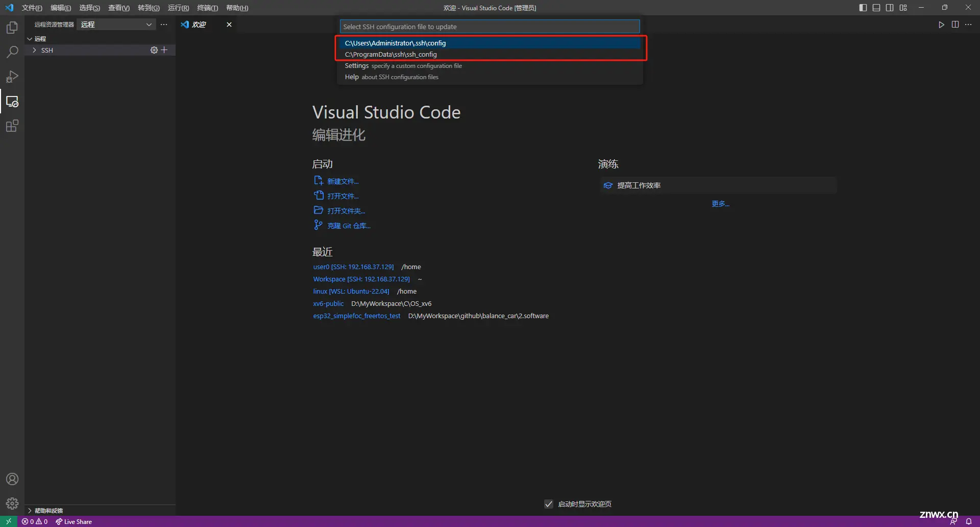
Task: Split the editor to the right
Action: tap(955, 25)
